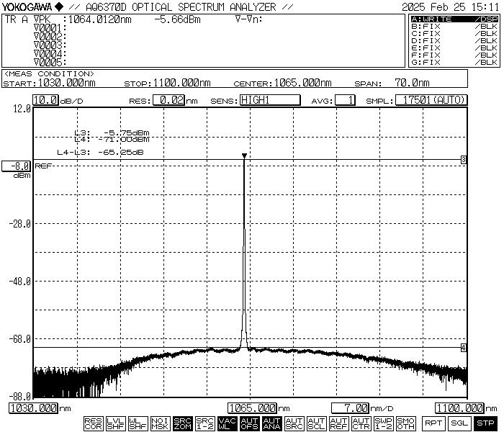Screen dimensions: 504x432
Task: Open the SMPL 17501(AUTO) sampling field
Action: [x=431, y=100]
